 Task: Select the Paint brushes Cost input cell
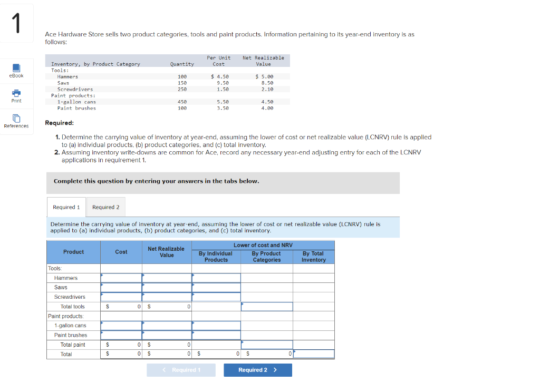[121, 335]
